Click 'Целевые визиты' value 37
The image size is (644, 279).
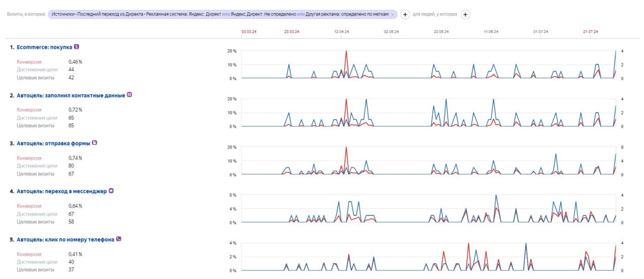click(x=71, y=270)
